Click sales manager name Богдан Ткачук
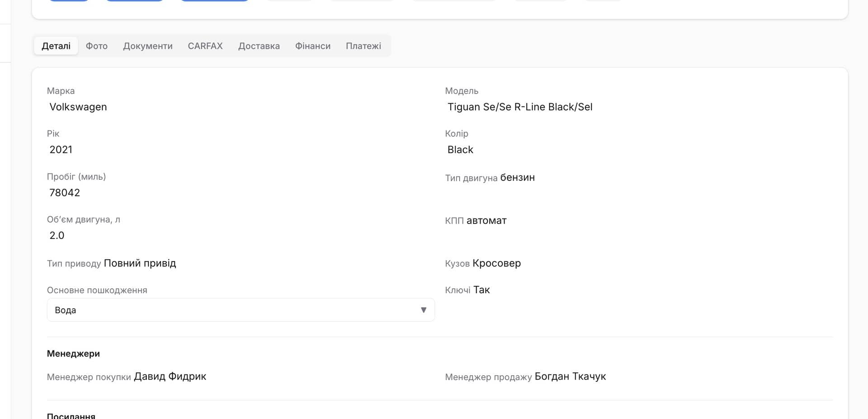The height and width of the screenshot is (419, 868). [x=570, y=376]
